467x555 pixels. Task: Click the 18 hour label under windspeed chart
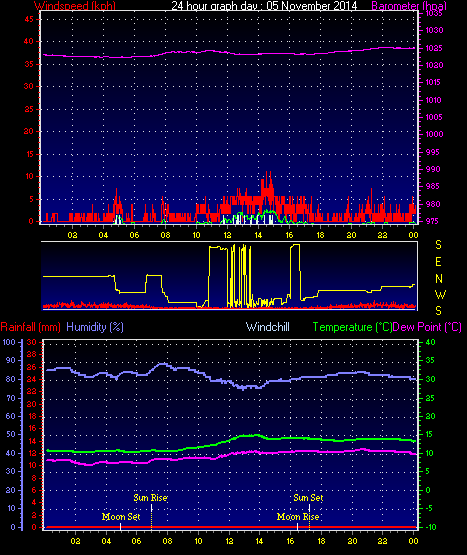click(320, 235)
